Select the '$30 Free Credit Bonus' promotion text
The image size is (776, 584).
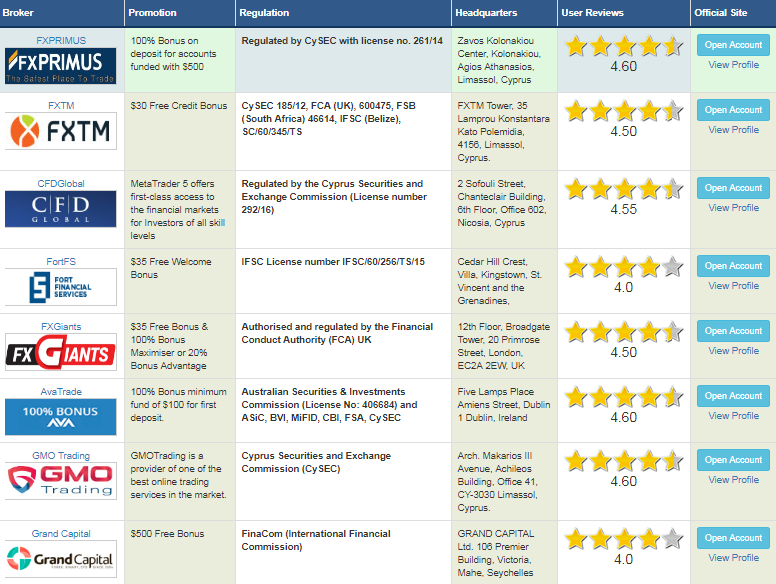pos(179,105)
